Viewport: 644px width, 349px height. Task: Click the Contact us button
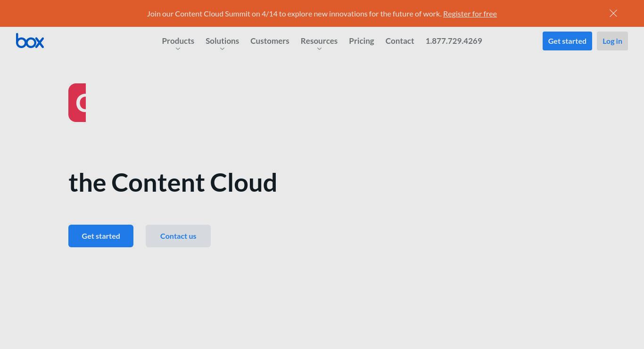[178, 236]
